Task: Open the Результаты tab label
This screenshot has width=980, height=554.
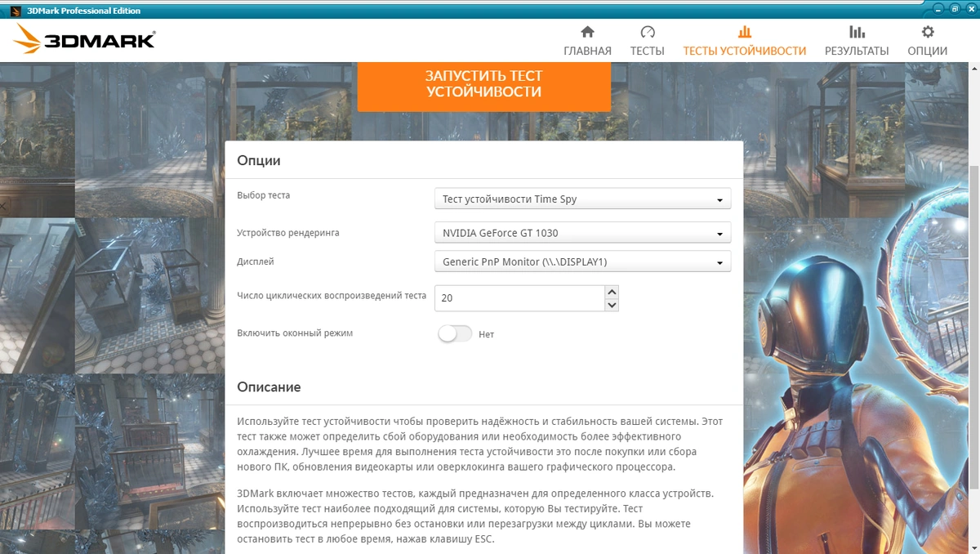Action: [x=857, y=51]
